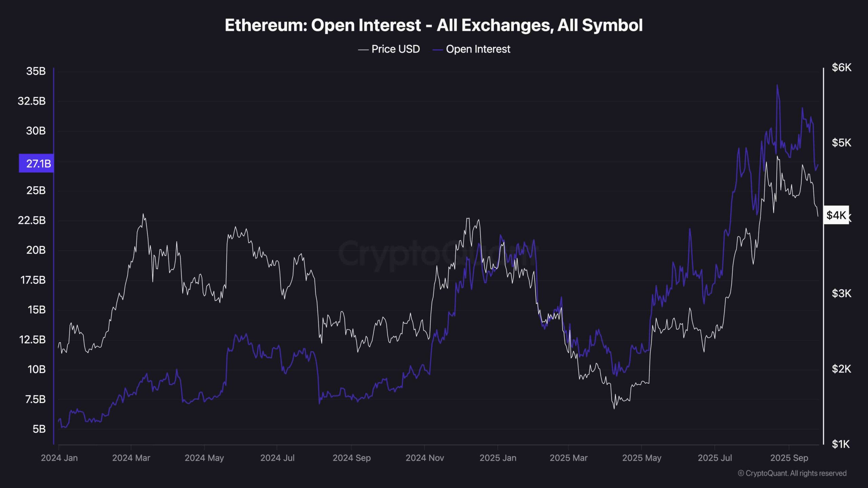Click the CryptoQuant watermark in chart center

437,253
